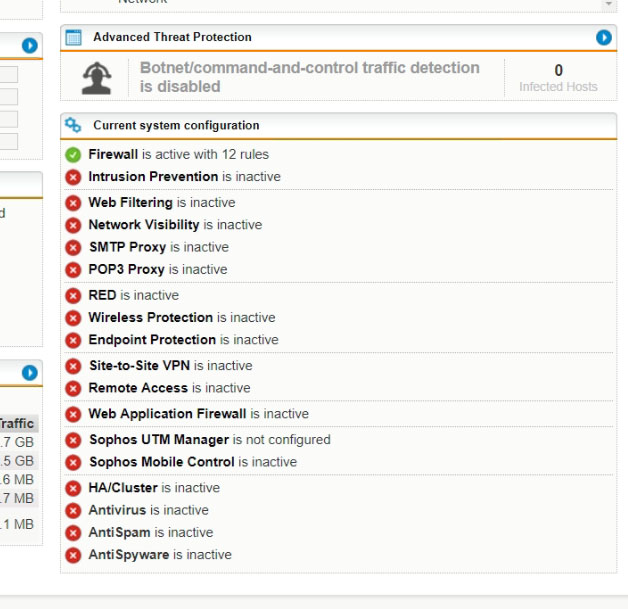This screenshot has height=609, width=628.
Task: Click red X icon beside Sophos Mobile Control
Action: coord(73,462)
